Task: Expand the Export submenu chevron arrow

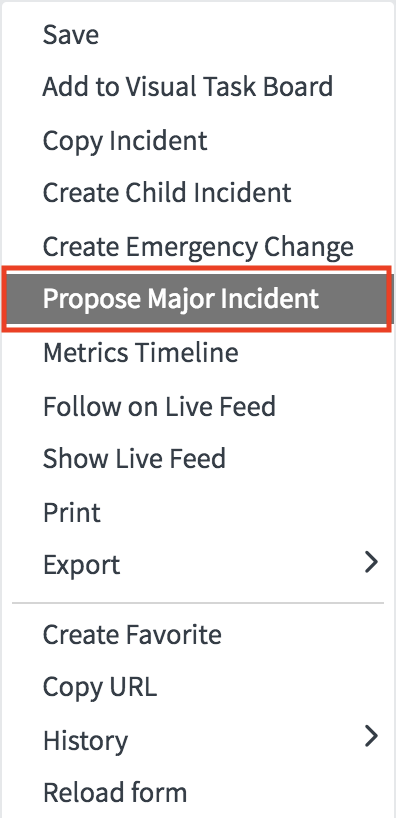Action: pos(371,563)
